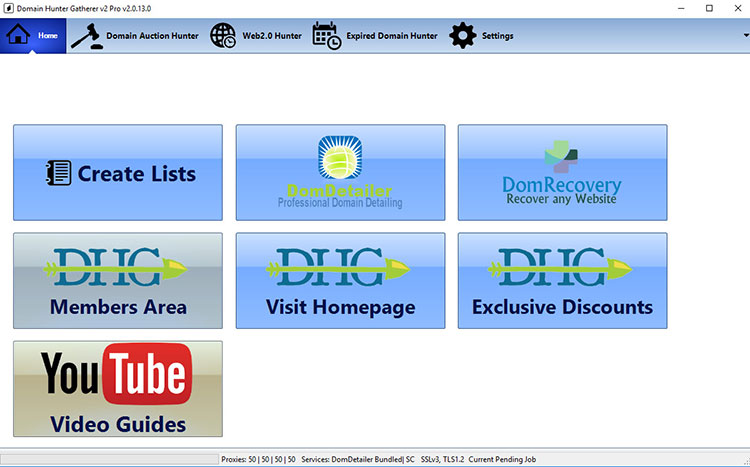Click the Proxies: 50 | 50 | 50 | 50 status
The height and width of the screenshot is (467, 750).
tap(258, 459)
